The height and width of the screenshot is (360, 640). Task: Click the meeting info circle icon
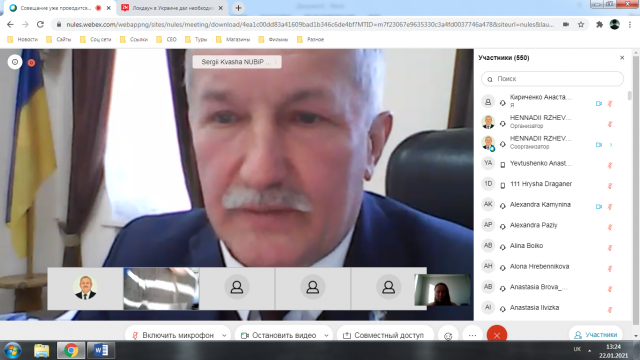point(15,62)
